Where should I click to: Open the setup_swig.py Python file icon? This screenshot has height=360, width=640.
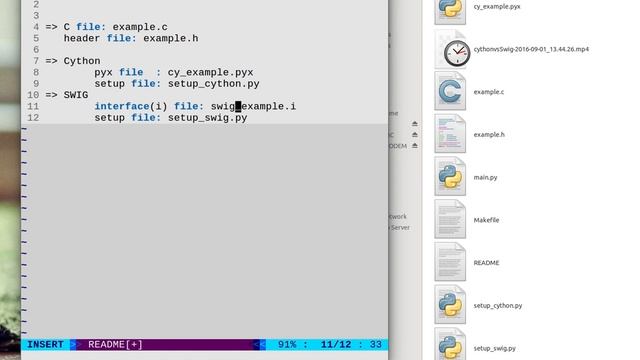point(450,345)
